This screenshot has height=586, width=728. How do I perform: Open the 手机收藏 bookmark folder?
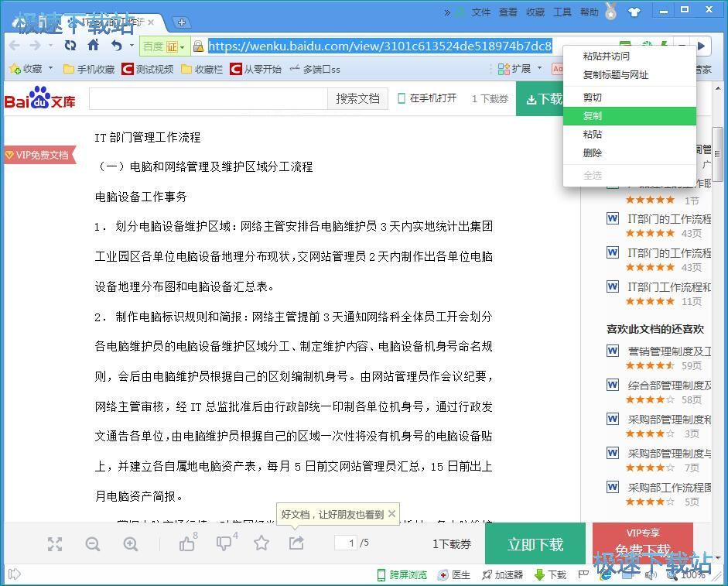click(89, 69)
